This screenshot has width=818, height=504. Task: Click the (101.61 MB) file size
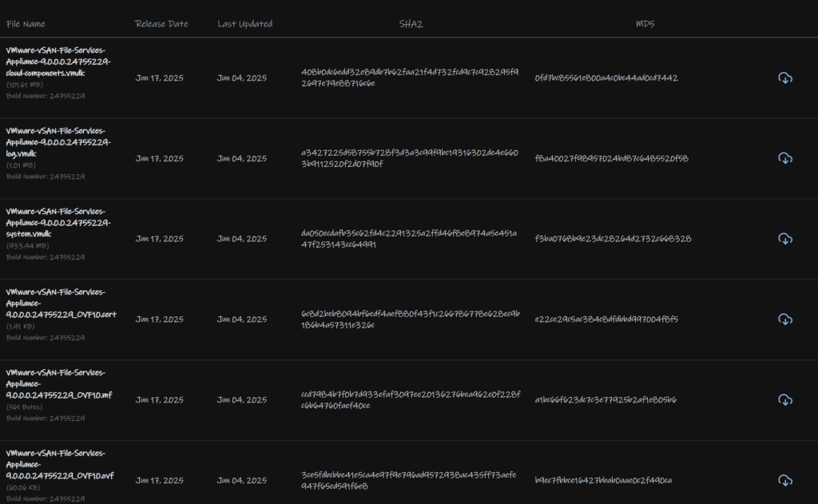[x=25, y=85]
